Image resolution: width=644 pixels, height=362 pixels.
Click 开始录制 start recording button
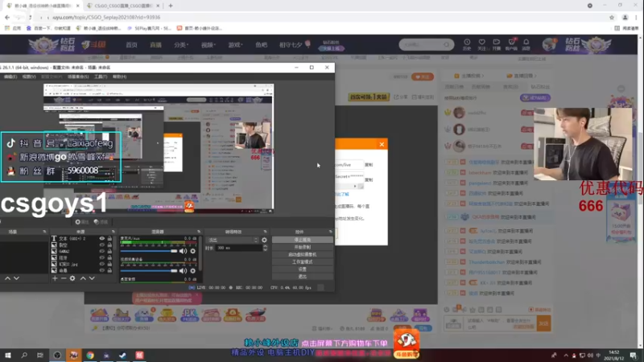[303, 247]
